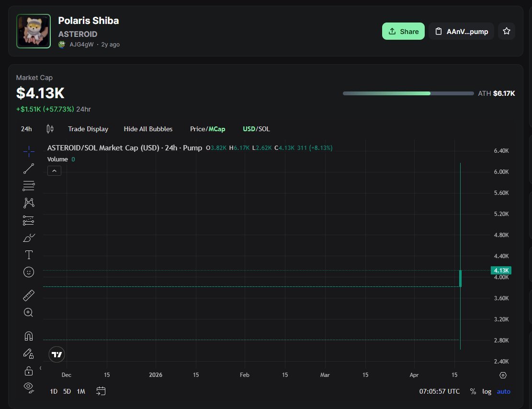Toggle stay in drawing mode
Viewport: 532px width, 409px height.
(29, 353)
